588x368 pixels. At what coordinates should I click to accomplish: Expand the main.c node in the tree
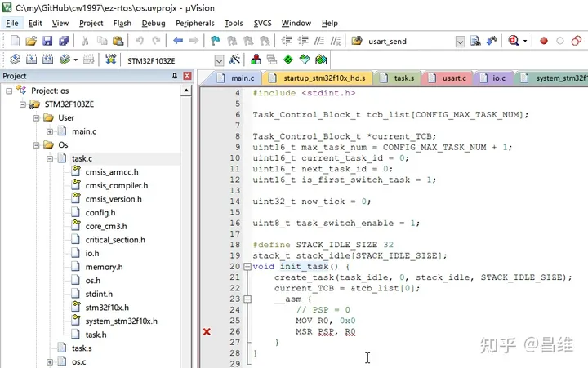[50, 131]
